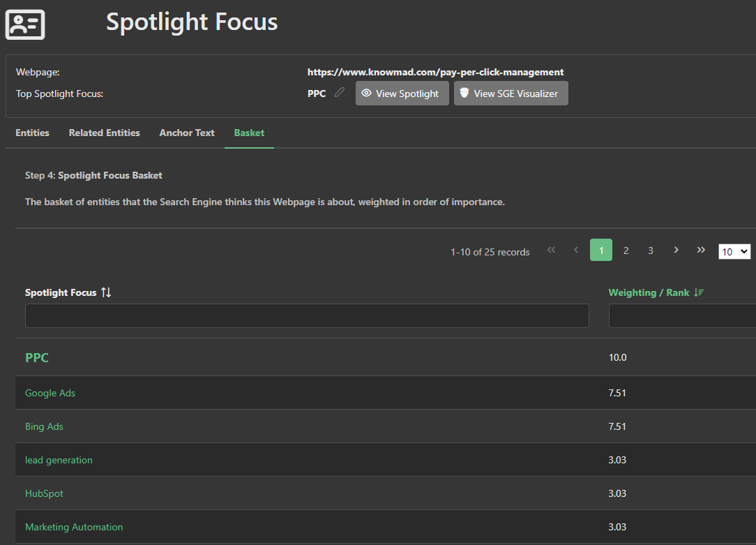This screenshot has height=545, width=756.
Task: Open the rows-per-page dropdown showing 10
Action: (734, 251)
